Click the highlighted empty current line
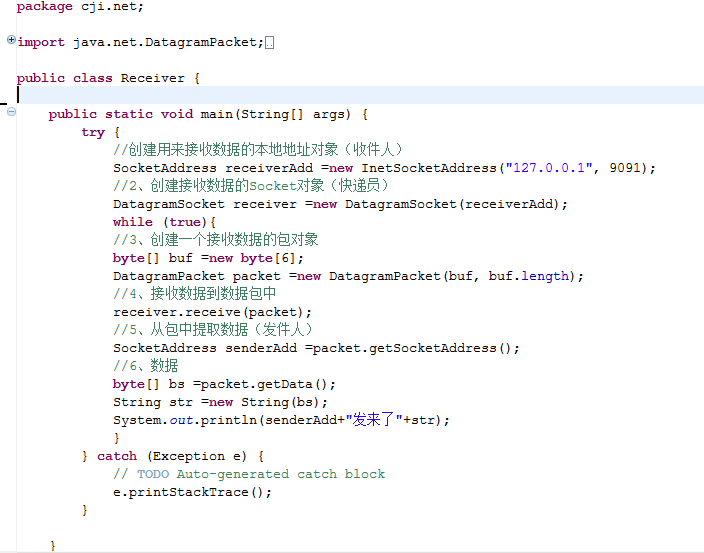Screen dimensions: 704x553 point(360,95)
